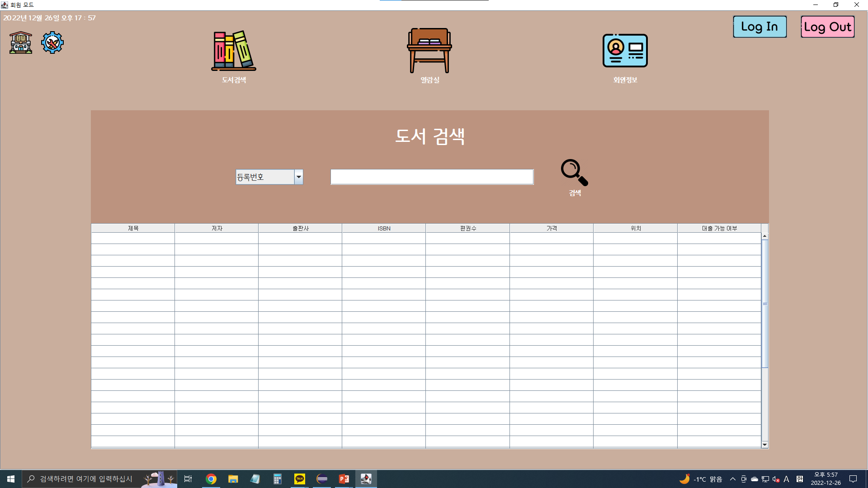Launch Chrome from the taskbar
Screen dimensions: 868x488
click(x=211, y=479)
